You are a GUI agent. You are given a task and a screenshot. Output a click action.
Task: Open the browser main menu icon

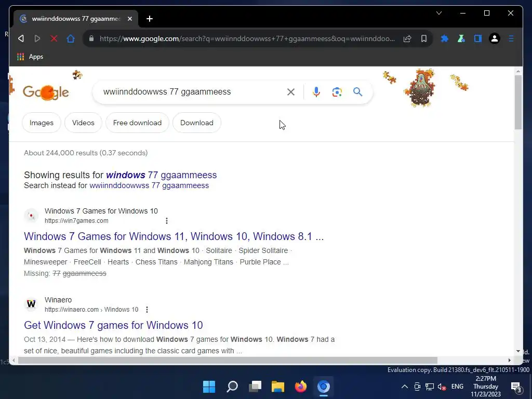(x=511, y=38)
